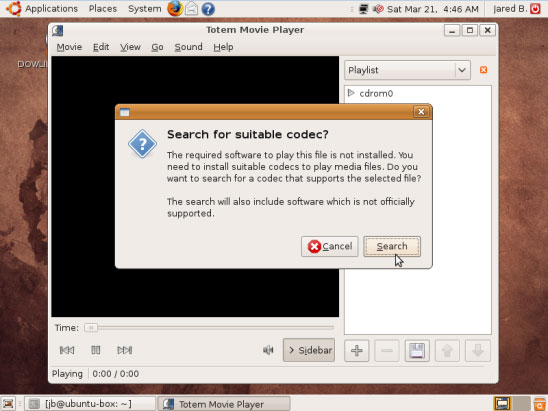548x411 pixels.
Task: Open the mail client launcher icon
Action: (191, 9)
